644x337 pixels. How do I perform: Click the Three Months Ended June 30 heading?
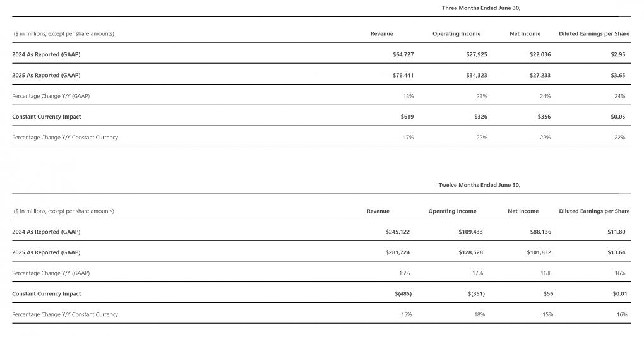pos(481,8)
